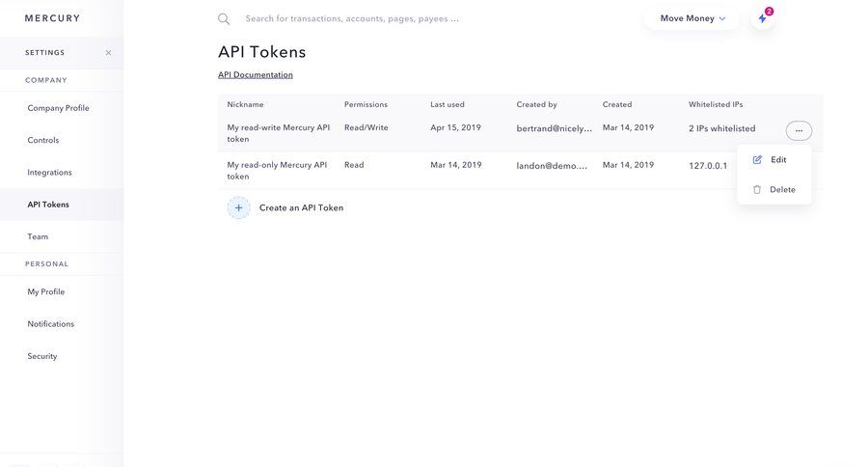Click the search magnifier icon
868x467 pixels.
(x=224, y=19)
